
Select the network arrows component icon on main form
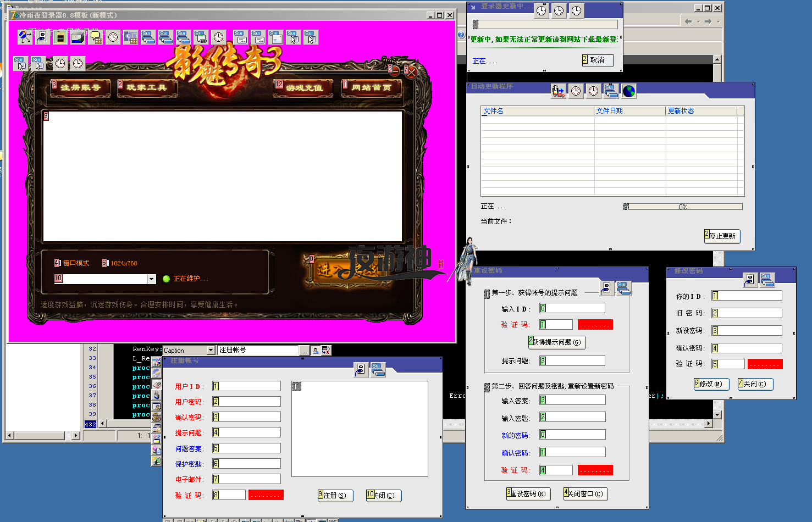tap(25, 37)
